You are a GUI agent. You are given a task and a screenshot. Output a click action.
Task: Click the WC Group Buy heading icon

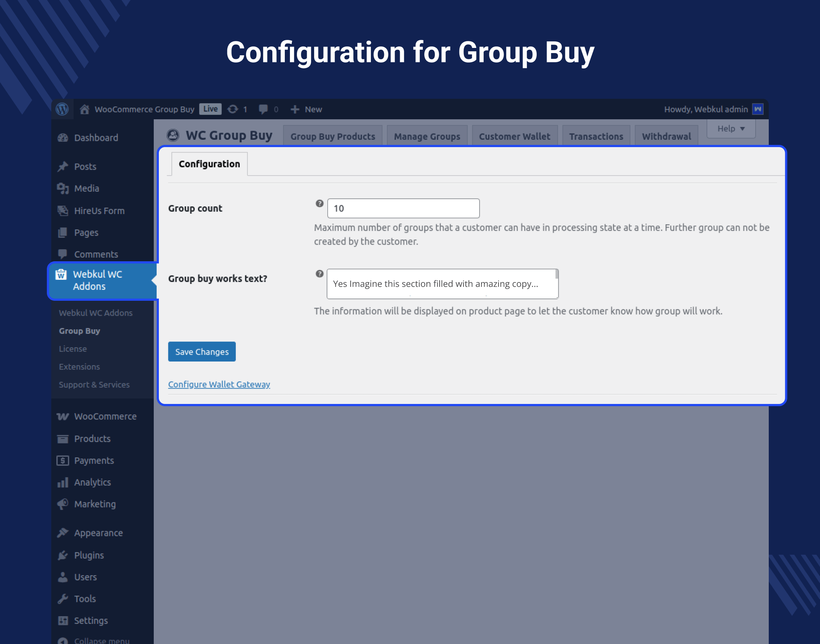click(x=173, y=135)
